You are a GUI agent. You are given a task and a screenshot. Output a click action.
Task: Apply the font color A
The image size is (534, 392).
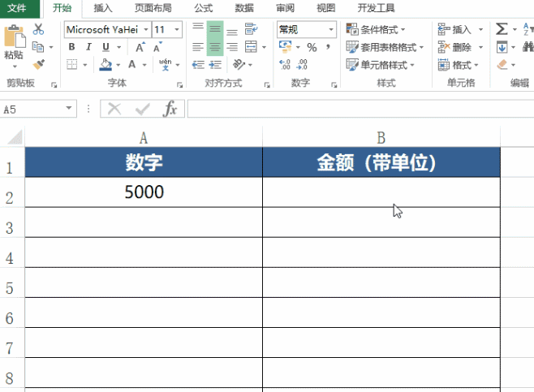coord(132,64)
